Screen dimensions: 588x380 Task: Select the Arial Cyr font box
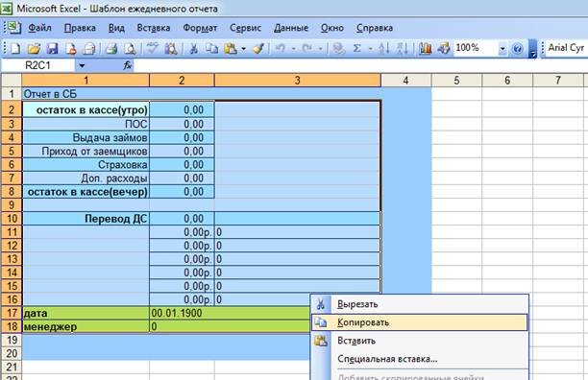click(566, 48)
